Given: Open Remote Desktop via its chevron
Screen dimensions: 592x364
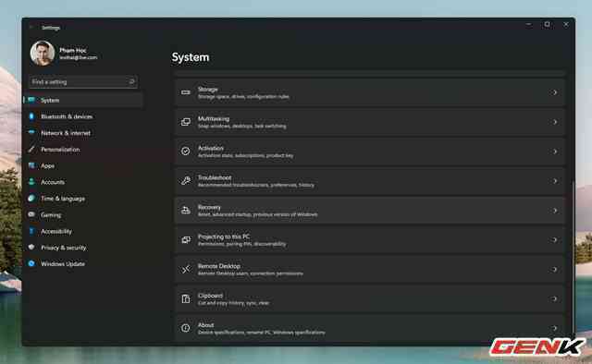Looking at the screenshot, I should (555, 269).
